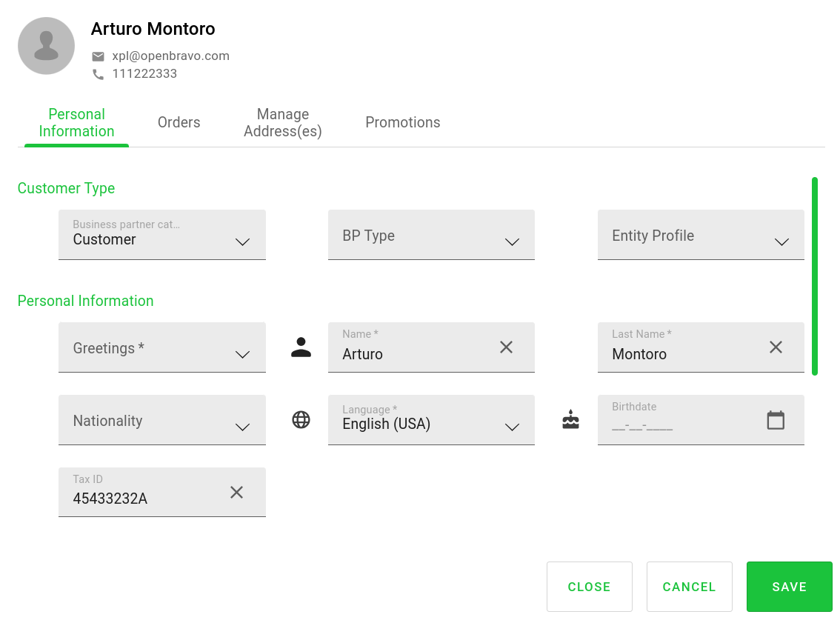Click the phone icon beside 111222333
Viewport: 840px width, 623px height.
tap(98, 74)
